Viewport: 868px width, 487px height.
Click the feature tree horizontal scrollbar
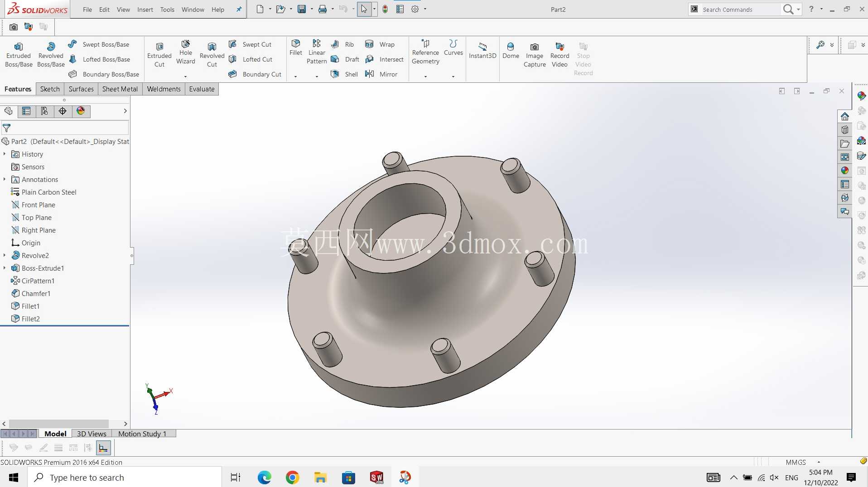[59, 424]
